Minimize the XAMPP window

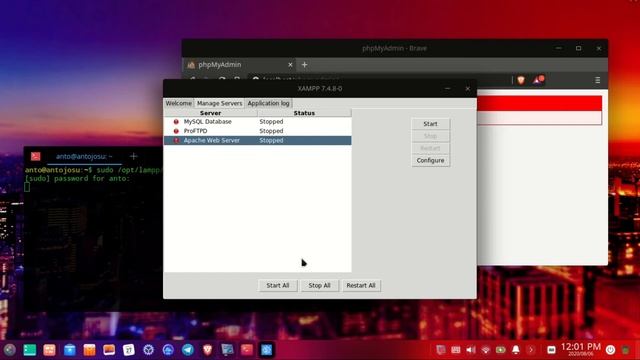point(448,89)
